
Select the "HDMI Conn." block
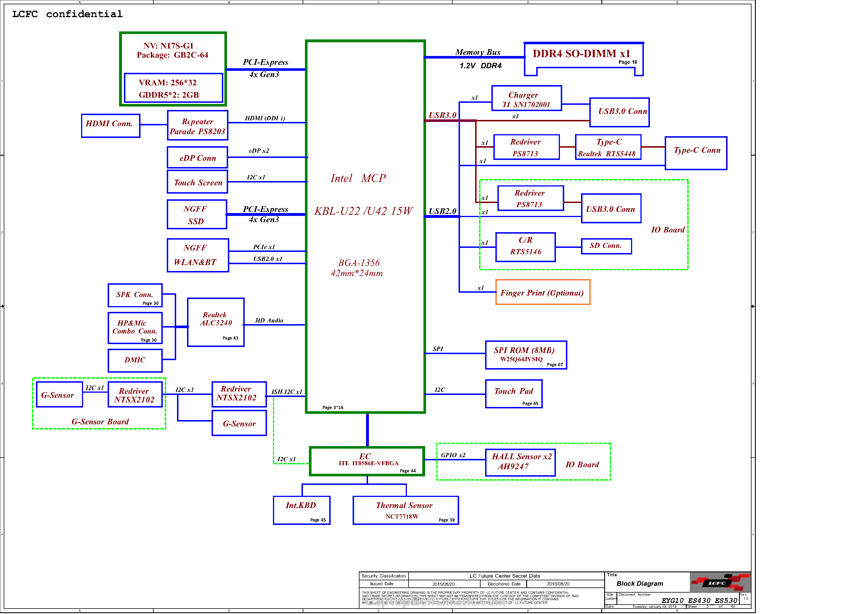[x=111, y=126]
